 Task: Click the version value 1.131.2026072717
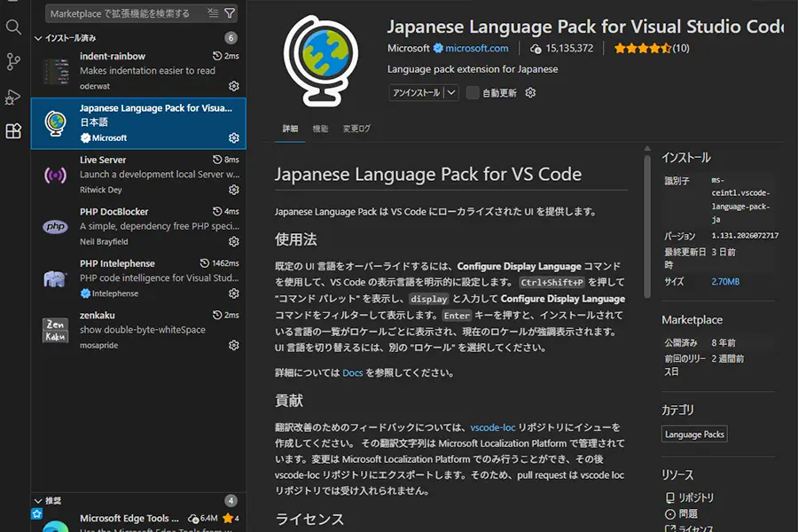pyautogui.click(x=745, y=236)
